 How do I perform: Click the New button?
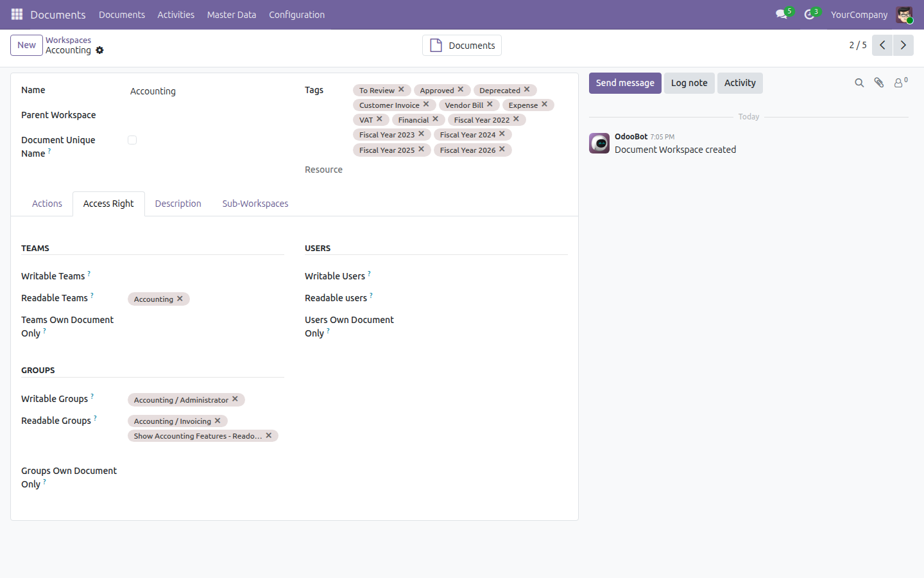(26, 45)
